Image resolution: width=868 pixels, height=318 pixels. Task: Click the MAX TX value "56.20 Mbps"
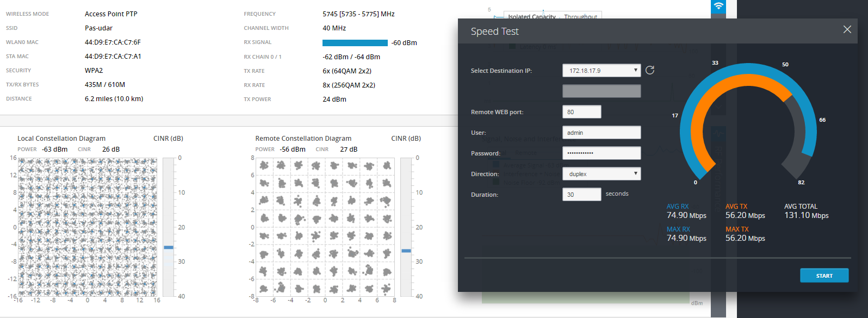(x=745, y=238)
